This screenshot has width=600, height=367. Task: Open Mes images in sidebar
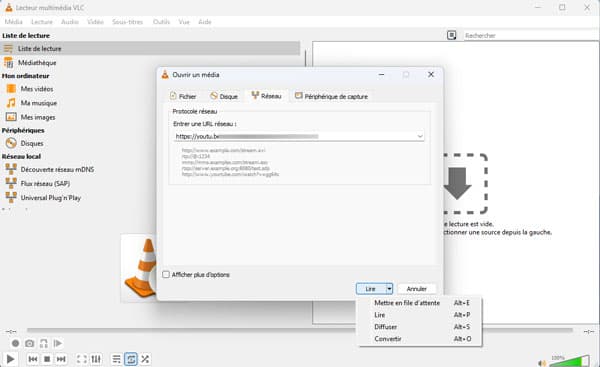[x=38, y=117]
